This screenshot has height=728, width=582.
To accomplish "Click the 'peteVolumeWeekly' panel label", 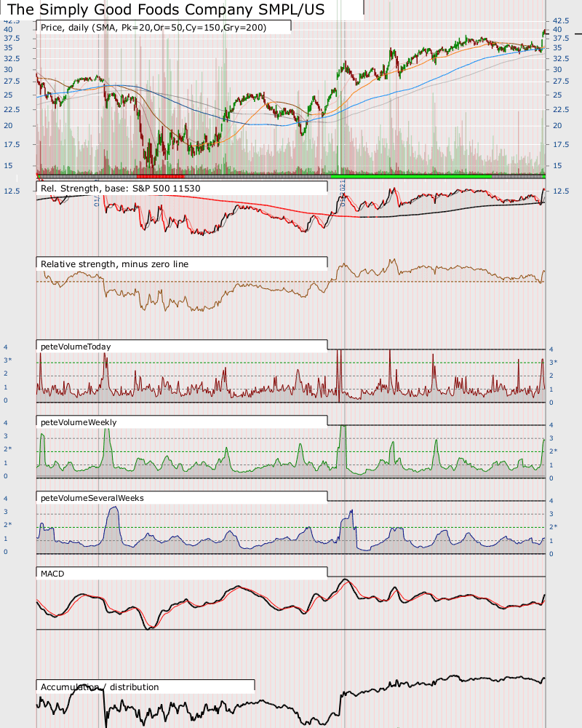I will pyautogui.click(x=79, y=422).
